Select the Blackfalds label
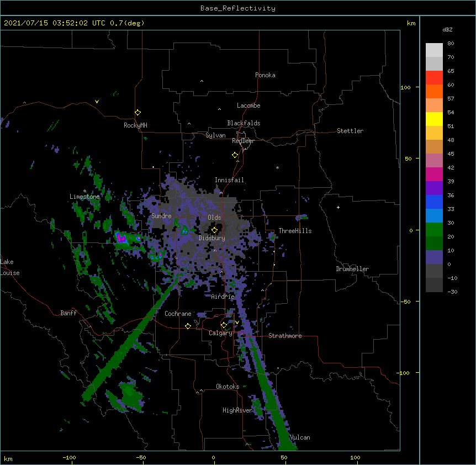The width and height of the screenshot is (476, 465). tap(244, 123)
